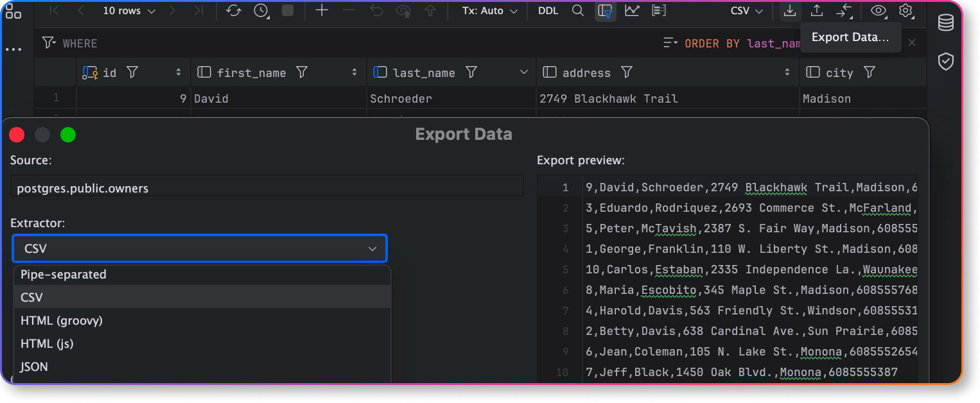Click the shield icon in right sidebar
Screen dimensions: 980x403
tap(946, 61)
